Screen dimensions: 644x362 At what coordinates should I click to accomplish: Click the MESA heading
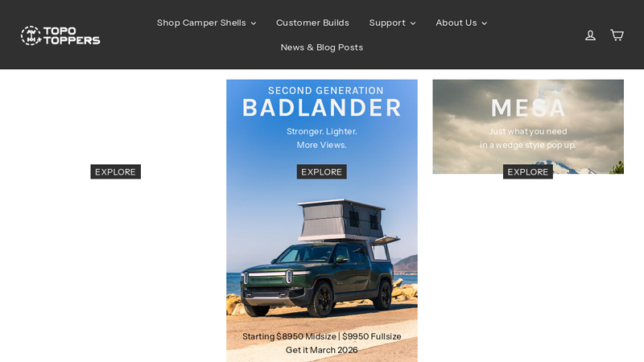point(528,108)
